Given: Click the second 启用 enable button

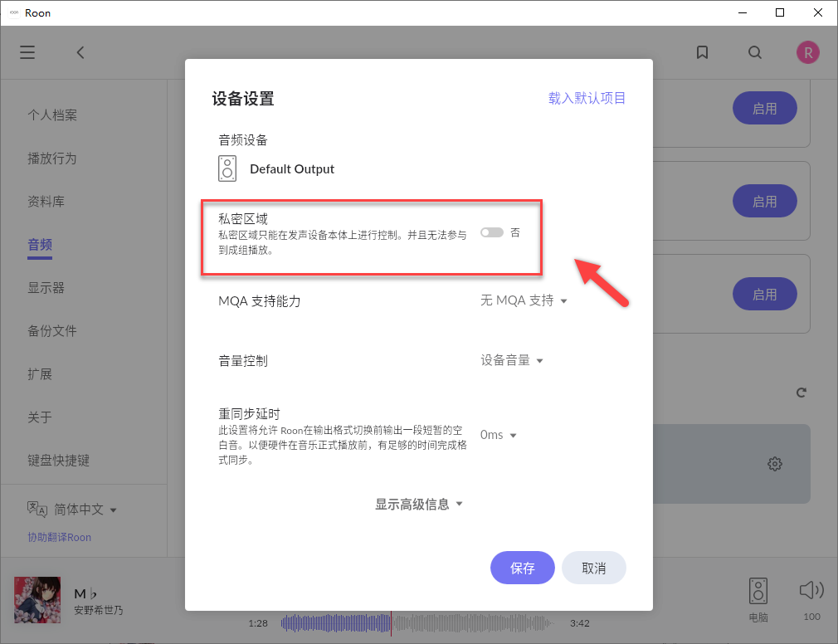Looking at the screenshot, I should tap(764, 202).
